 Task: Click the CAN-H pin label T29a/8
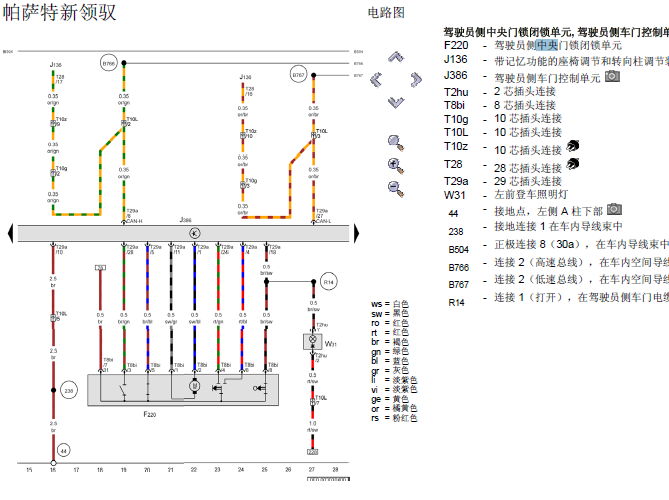(134, 216)
